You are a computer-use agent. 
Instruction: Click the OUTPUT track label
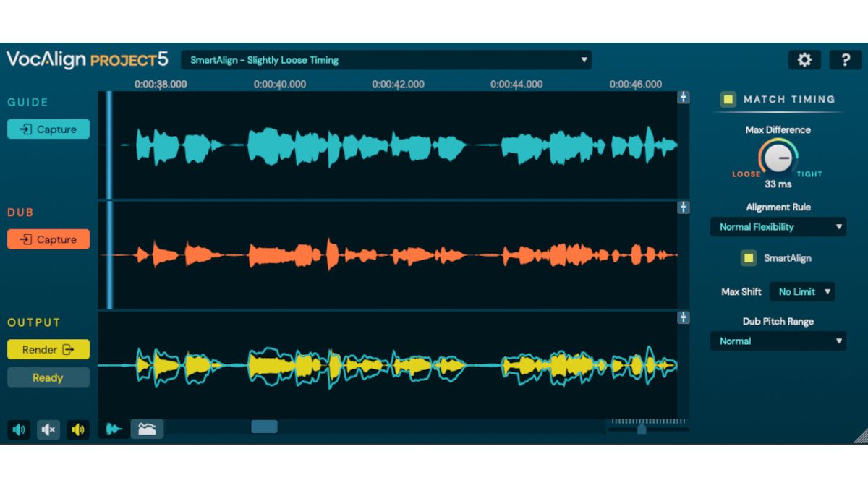coord(34,322)
